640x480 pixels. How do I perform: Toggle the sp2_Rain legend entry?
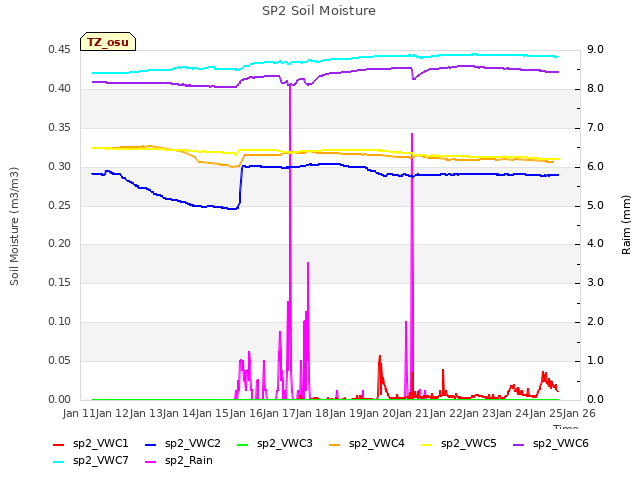click(179, 461)
